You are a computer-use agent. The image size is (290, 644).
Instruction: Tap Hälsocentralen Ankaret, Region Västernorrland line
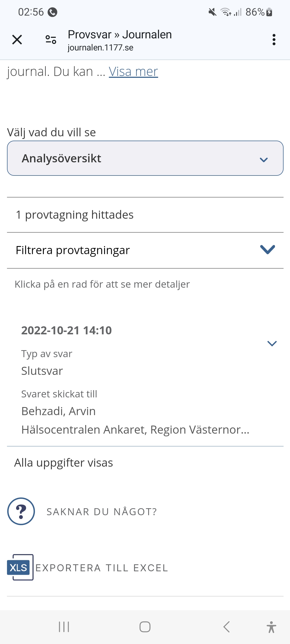click(135, 430)
